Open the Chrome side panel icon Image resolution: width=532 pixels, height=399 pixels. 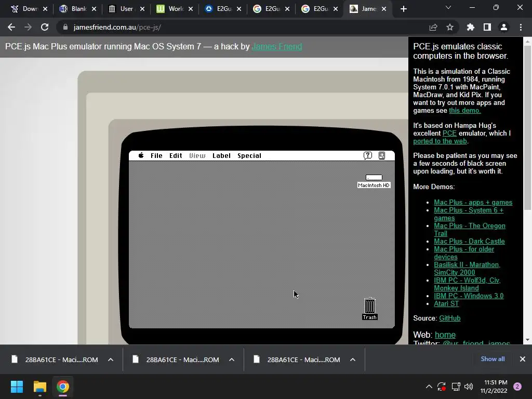click(487, 27)
